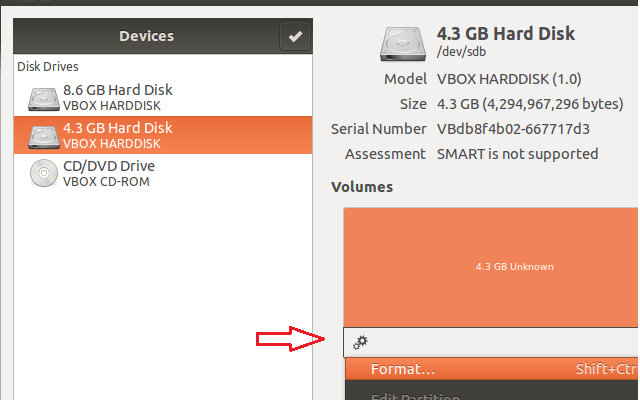640x400 pixels.
Task: Click the VBOX HARDDISK (1.0) model value
Action: [509, 79]
